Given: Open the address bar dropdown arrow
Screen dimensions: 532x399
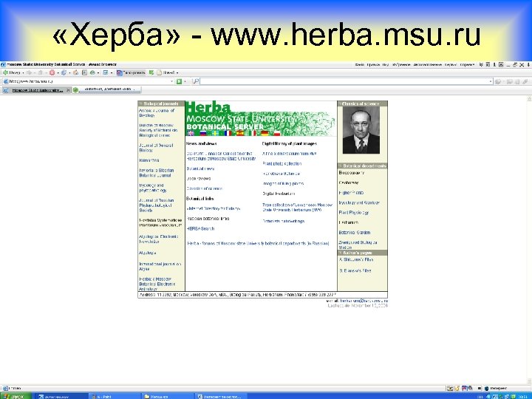Looking at the screenshot, I should click(x=171, y=81).
